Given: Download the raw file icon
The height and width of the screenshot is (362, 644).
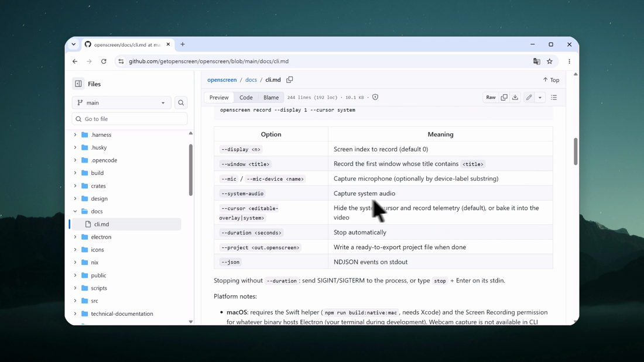Looking at the screenshot, I should coord(515,97).
